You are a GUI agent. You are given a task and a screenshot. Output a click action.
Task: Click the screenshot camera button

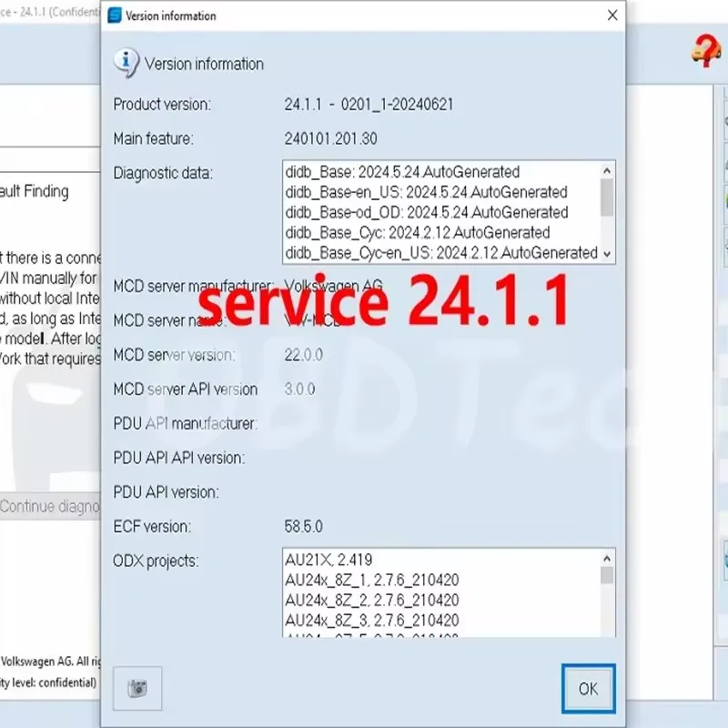point(137,689)
